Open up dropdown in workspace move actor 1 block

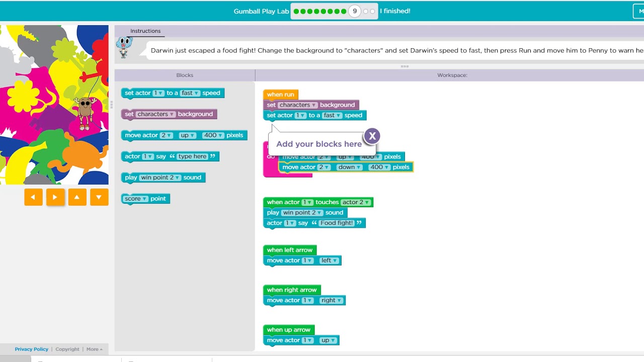328,340
